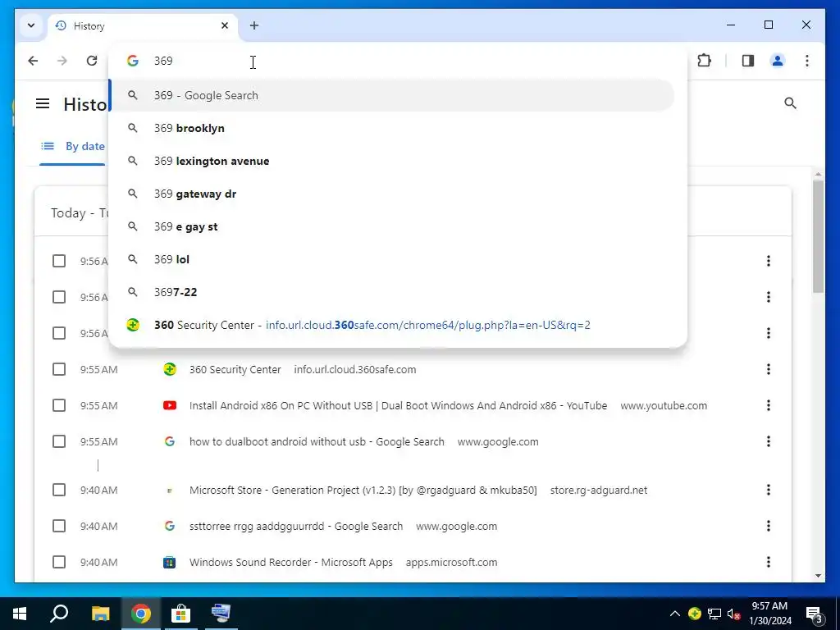Screen dimensions: 840x630
Task: Toggle the browser side panel icon
Action: coord(748,61)
